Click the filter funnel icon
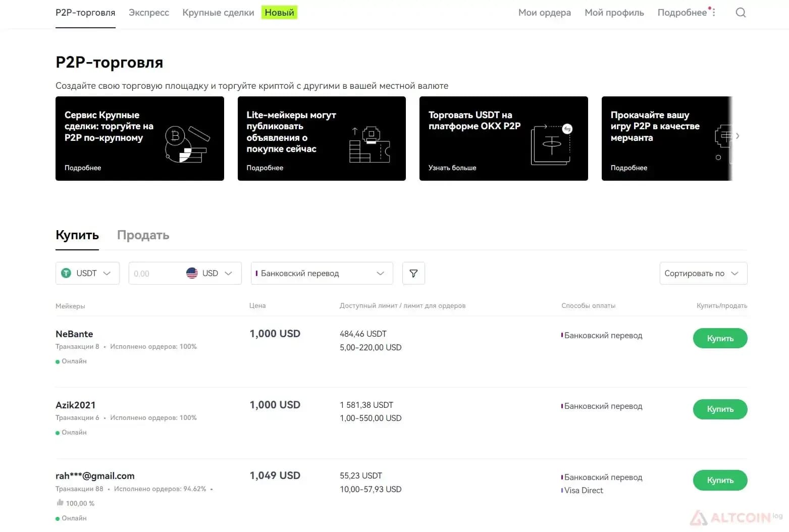 [413, 273]
